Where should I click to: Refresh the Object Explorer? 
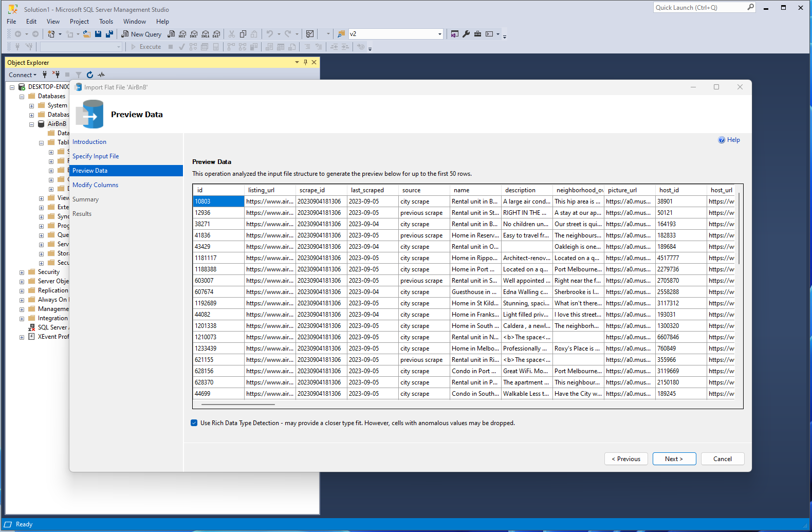click(90, 75)
